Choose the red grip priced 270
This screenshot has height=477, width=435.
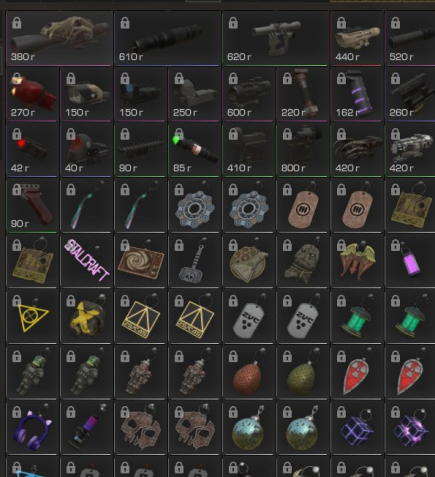[33, 94]
